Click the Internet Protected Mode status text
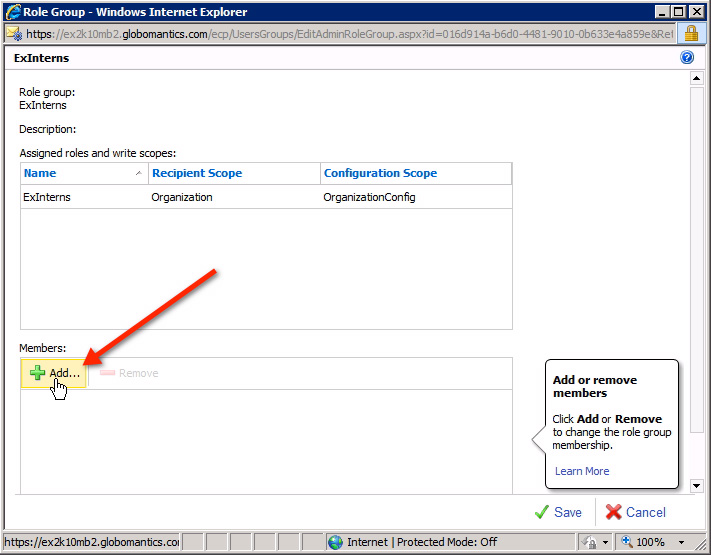The width and height of the screenshot is (711, 555). (422, 542)
